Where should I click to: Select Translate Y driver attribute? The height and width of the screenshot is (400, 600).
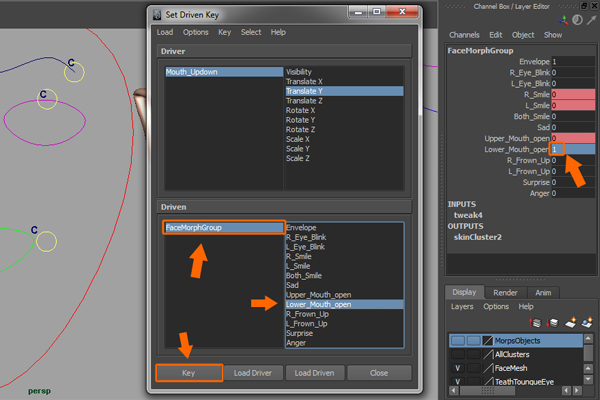344,91
